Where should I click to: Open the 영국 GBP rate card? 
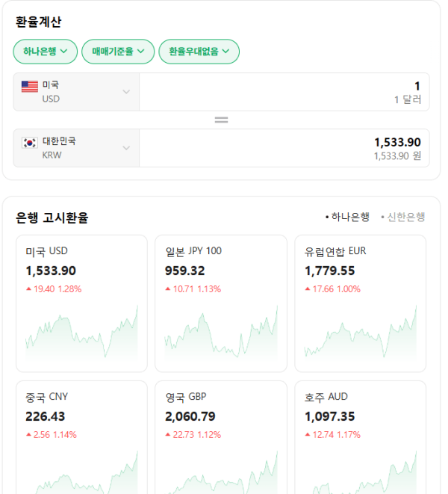221,437
